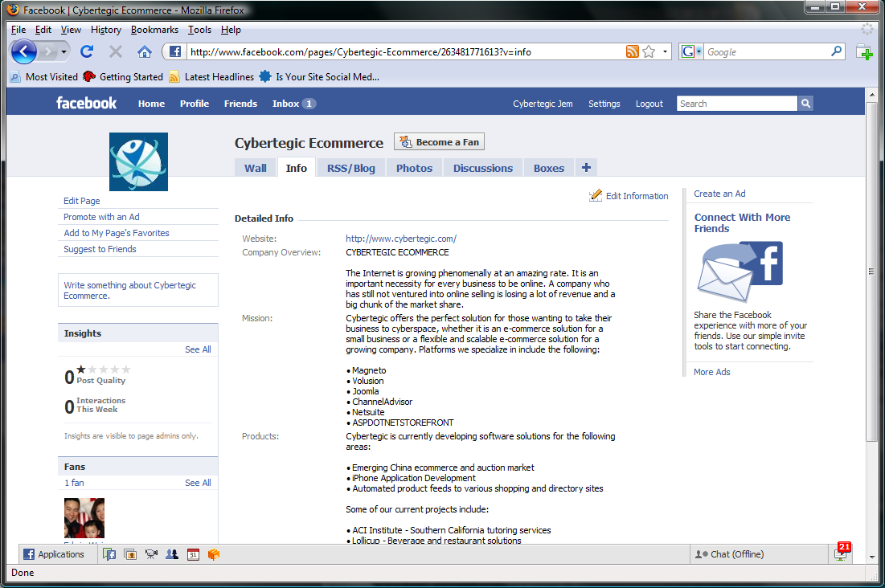885x588 pixels.
Task: Open the Tools menu
Action: [x=200, y=30]
